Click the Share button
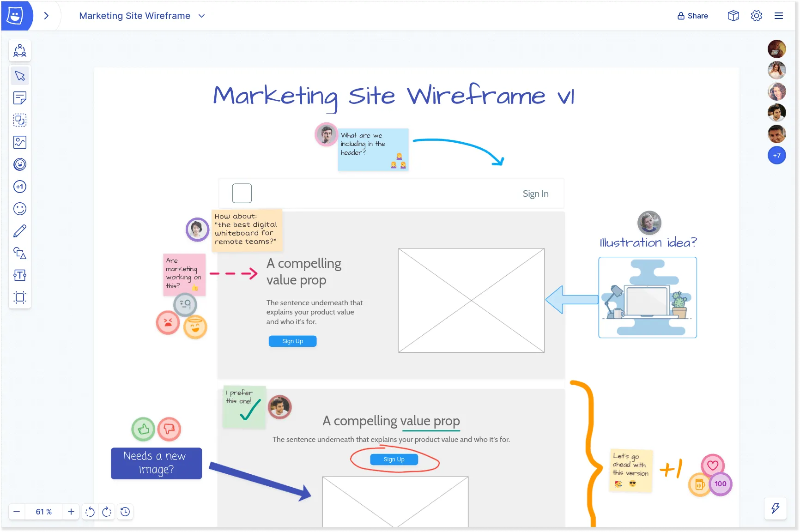This screenshot has width=800, height=532. coord(692,16)
